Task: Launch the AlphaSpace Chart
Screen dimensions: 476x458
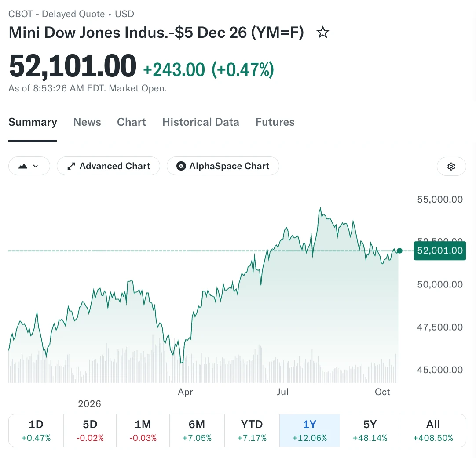Action: pos(223,166)
